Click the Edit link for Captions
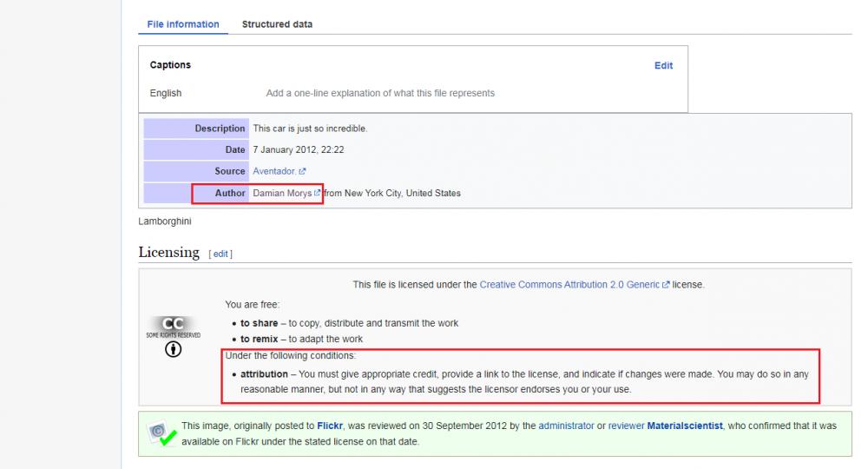Image resolution: width=868 pixels, height=469 pixels. coord(663,65)
